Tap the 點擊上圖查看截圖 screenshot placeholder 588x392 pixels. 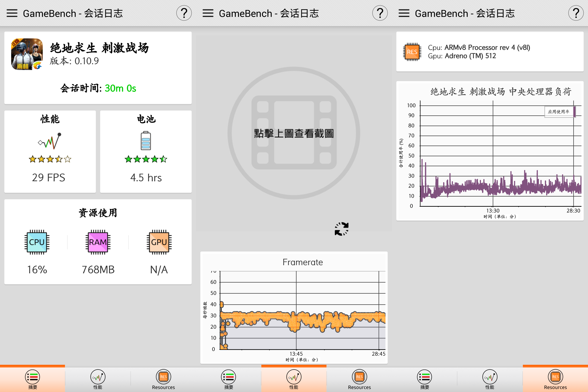point(294,133)
